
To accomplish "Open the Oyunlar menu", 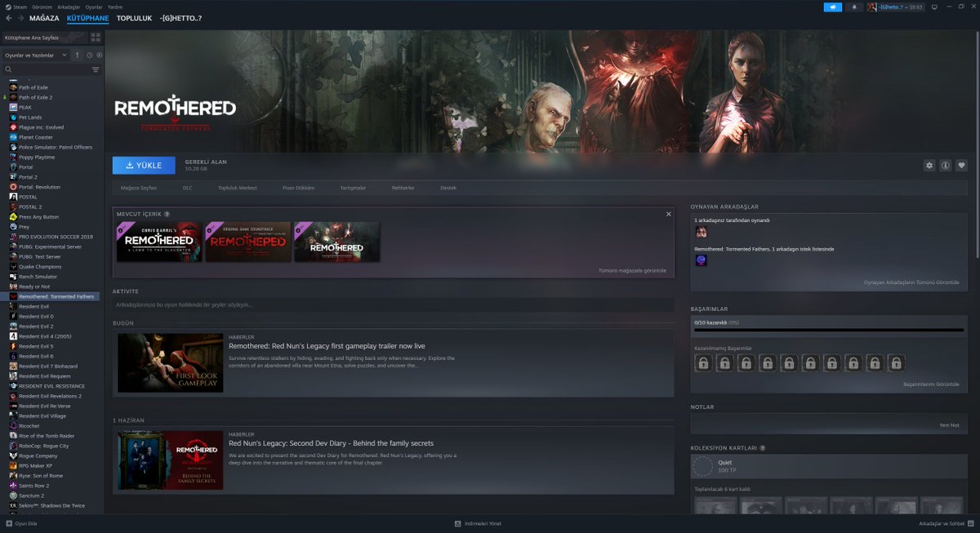I will (x=94, y=7).
